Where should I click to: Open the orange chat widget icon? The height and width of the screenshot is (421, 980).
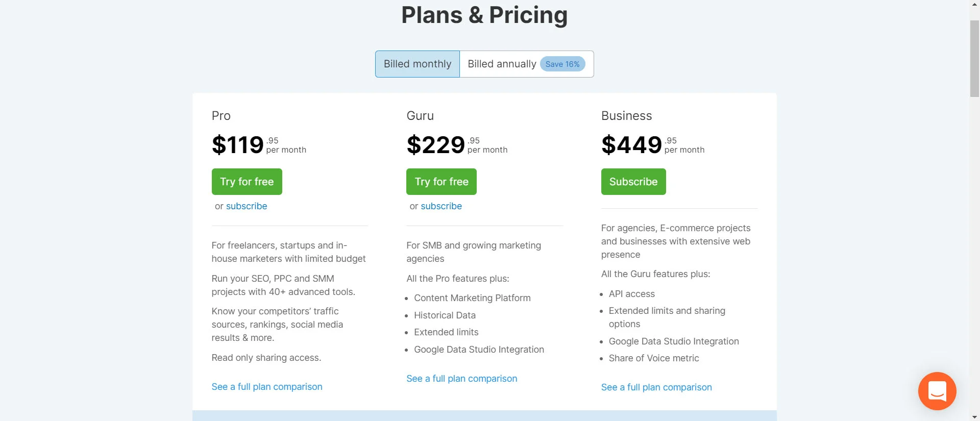[937, 391]
